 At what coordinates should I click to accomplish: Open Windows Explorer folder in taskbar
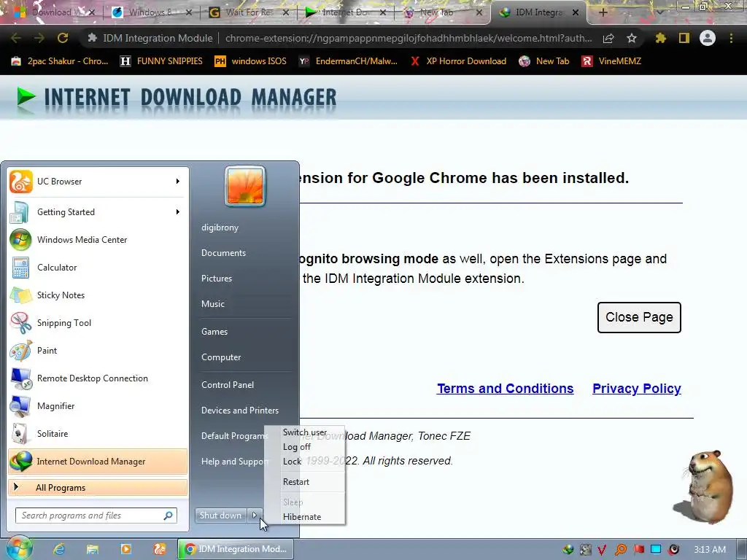[93, 549]
